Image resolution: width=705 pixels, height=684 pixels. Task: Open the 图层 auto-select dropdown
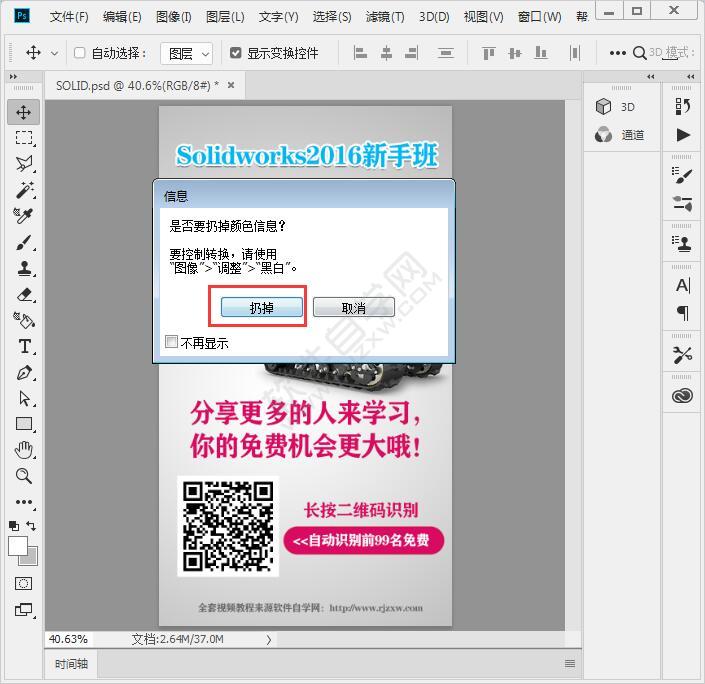coord(189,53)
